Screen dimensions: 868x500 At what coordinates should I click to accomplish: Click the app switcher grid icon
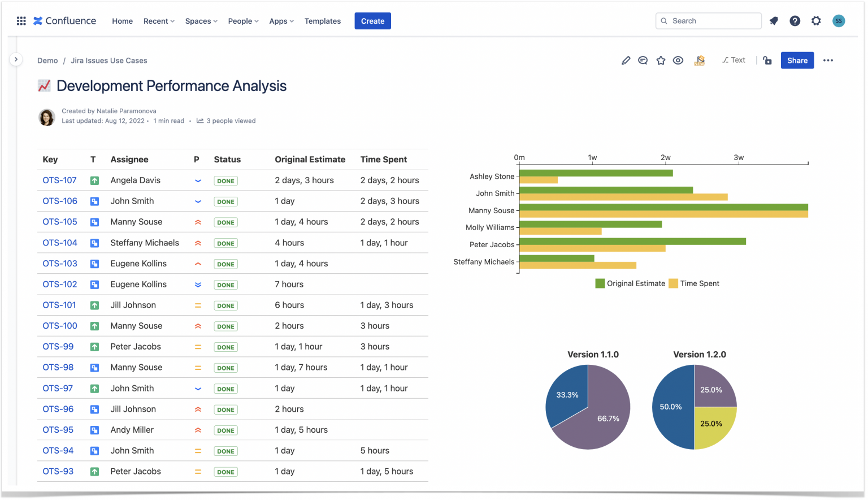(21, 21)
